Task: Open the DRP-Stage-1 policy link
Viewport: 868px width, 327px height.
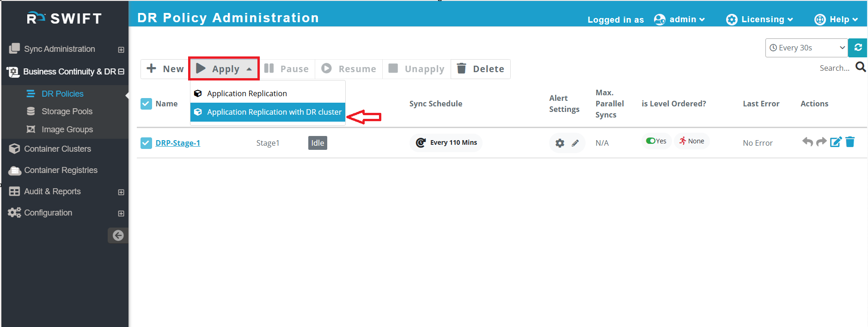Action: [178, 143]
